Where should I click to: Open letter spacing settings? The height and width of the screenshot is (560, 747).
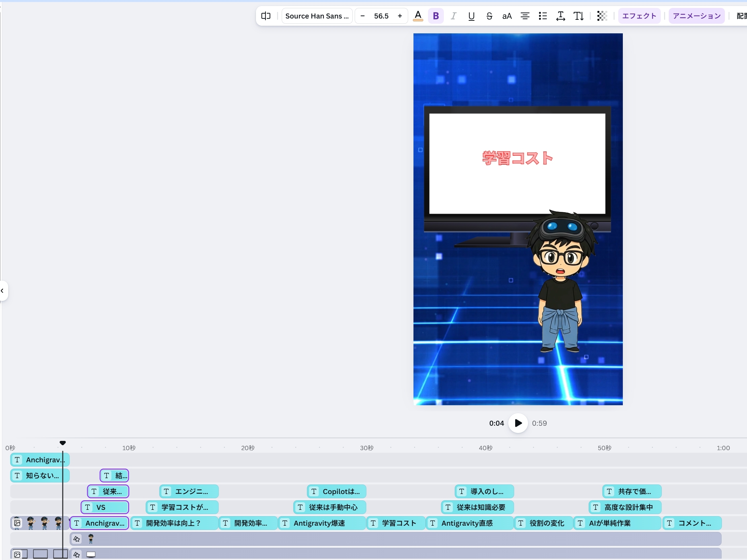pyautogui.click(x=561, y=16)
